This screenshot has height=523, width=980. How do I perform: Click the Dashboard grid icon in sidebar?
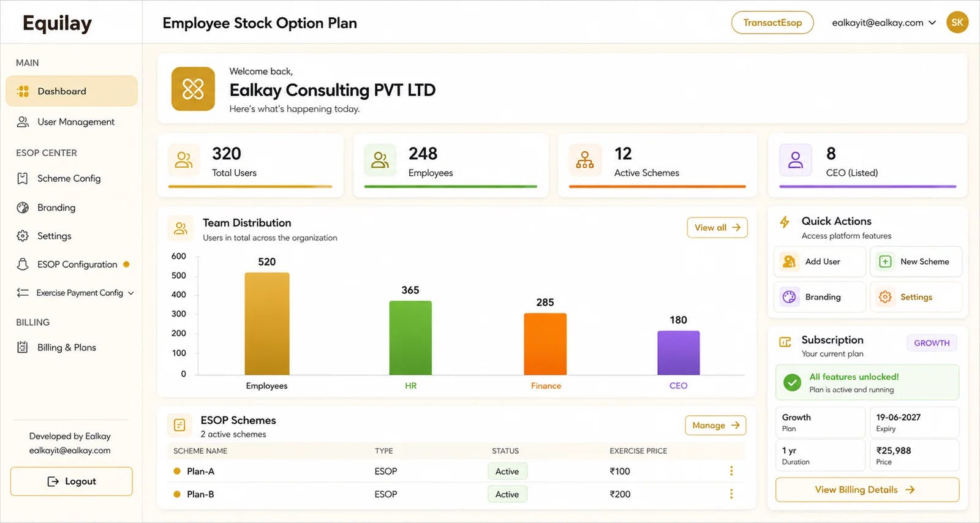23,91
